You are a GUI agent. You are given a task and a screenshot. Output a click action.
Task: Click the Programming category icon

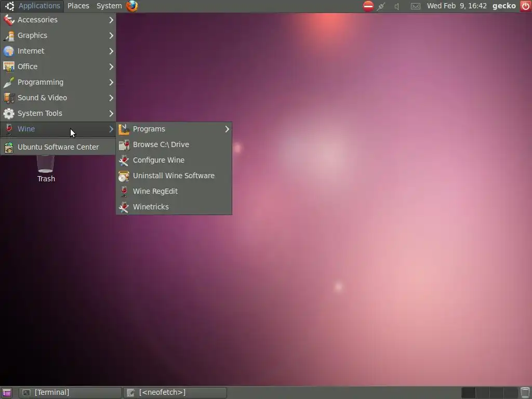[x=9, y=83]
